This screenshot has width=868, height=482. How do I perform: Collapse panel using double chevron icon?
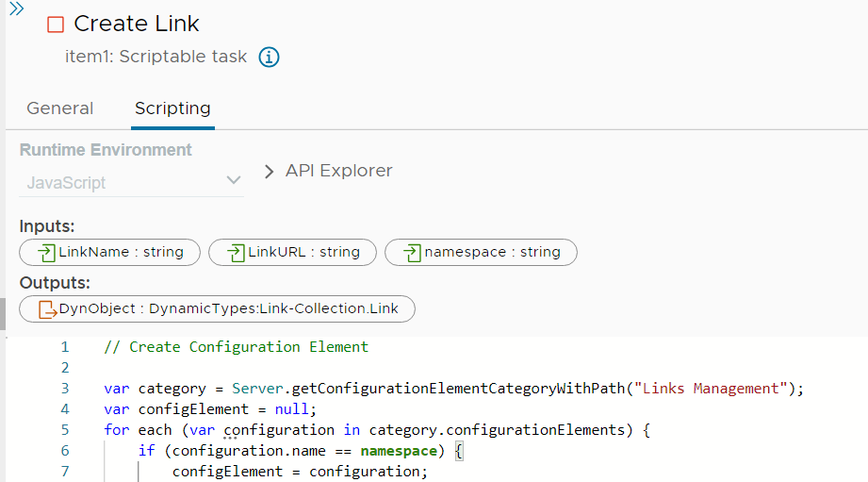pyautogui.click(x=16, y=9)
